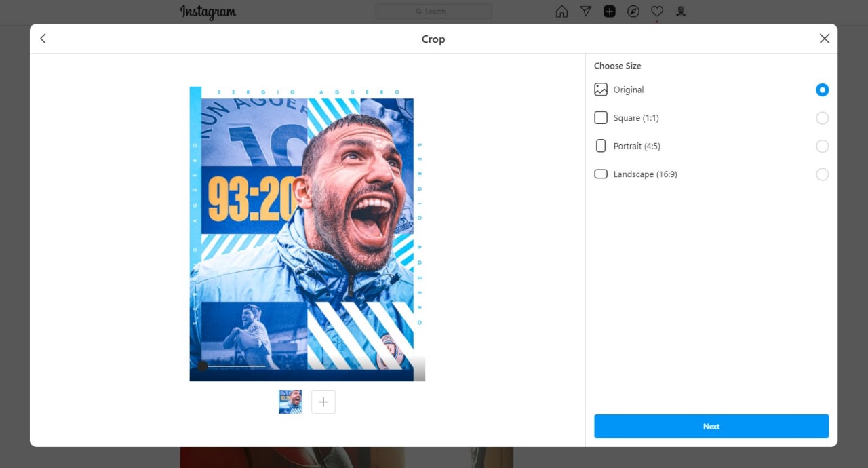This screenshot has width=868, height=468.
Task: Open activity heart icon
Action: pos(657,12)
